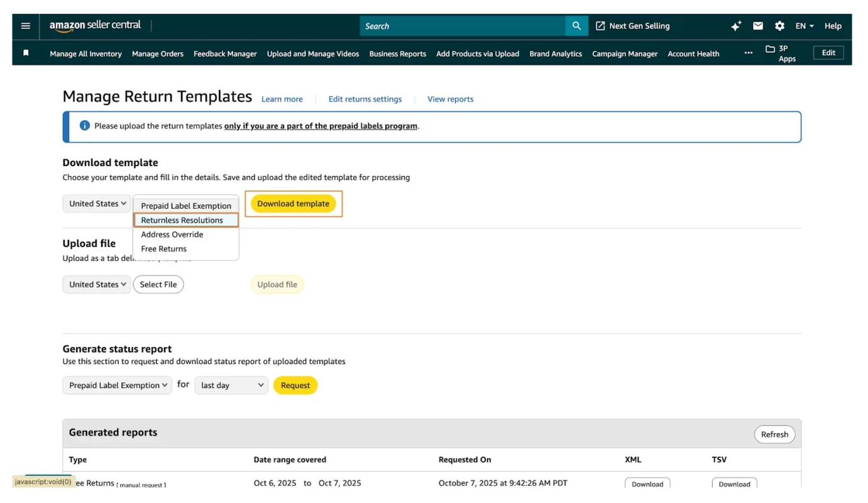
Task: Click the AI sparkle icon in the header
Action: tap(735, 26)
